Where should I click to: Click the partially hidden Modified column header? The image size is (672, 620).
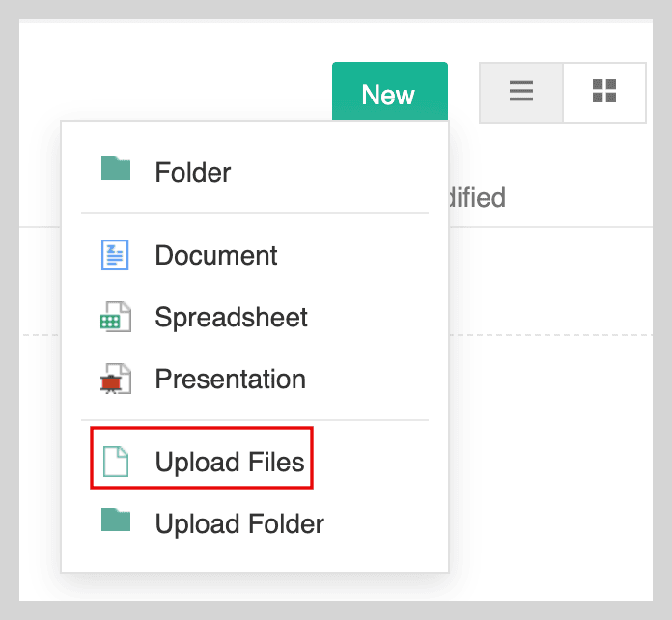(477, 198)
